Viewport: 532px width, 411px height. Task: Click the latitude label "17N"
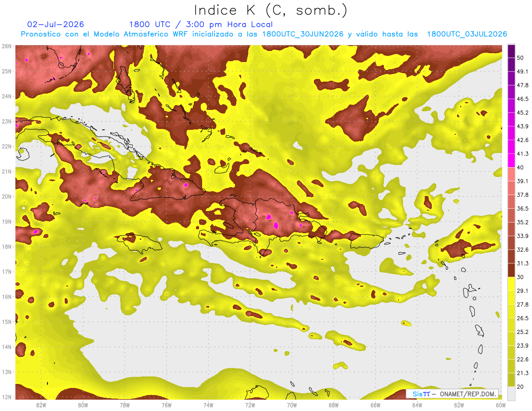pyautogui.click(x=6, y=272)
